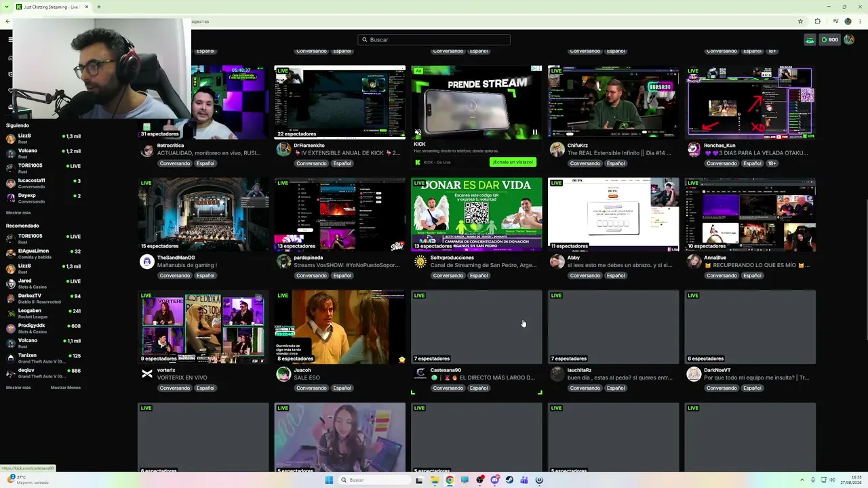Open a new browser tab

coord(98,7)
